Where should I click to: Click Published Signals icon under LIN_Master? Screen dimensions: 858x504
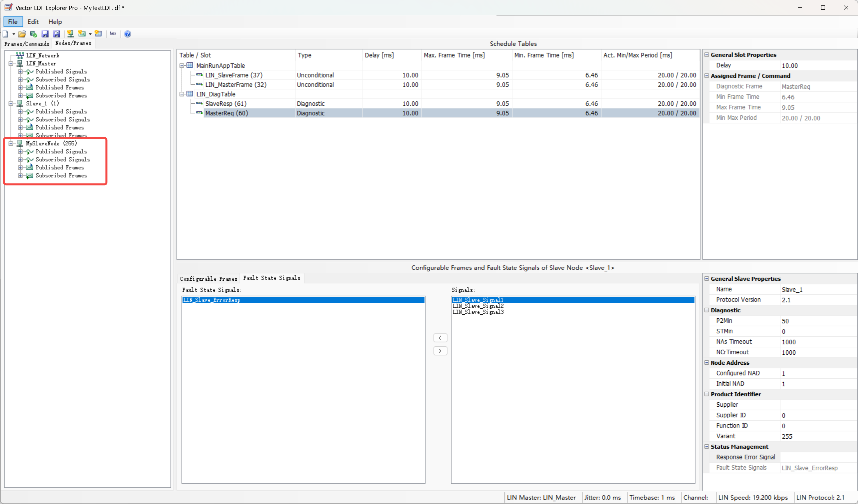(x=30, y=71)
